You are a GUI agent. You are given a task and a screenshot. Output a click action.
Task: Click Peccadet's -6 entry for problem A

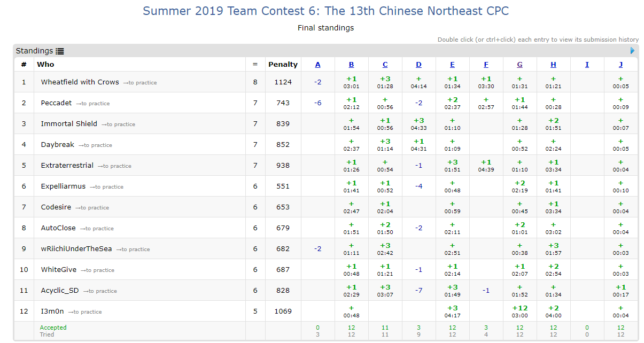pyautogui.click(x=318, y=103)
